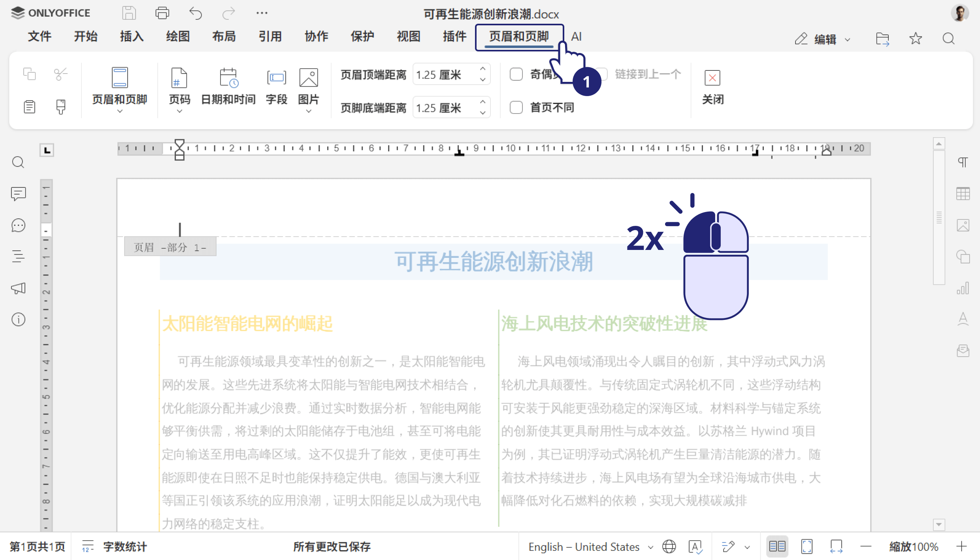Open the formatting marks toggle in right sidebar
Image resolution: width=980 pixels, height=560 pixels.
pyautogui.click(x=963, y=162)
